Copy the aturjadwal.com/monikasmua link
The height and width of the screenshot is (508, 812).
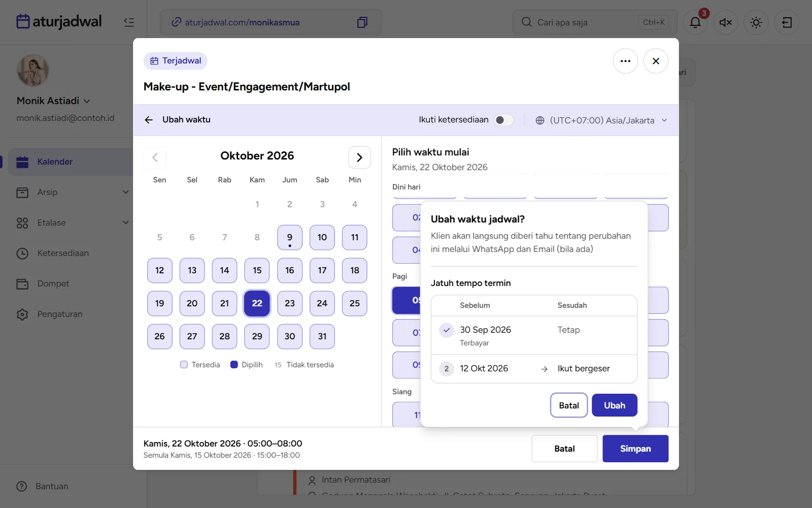pyautogui.click(x=362, y=22)
